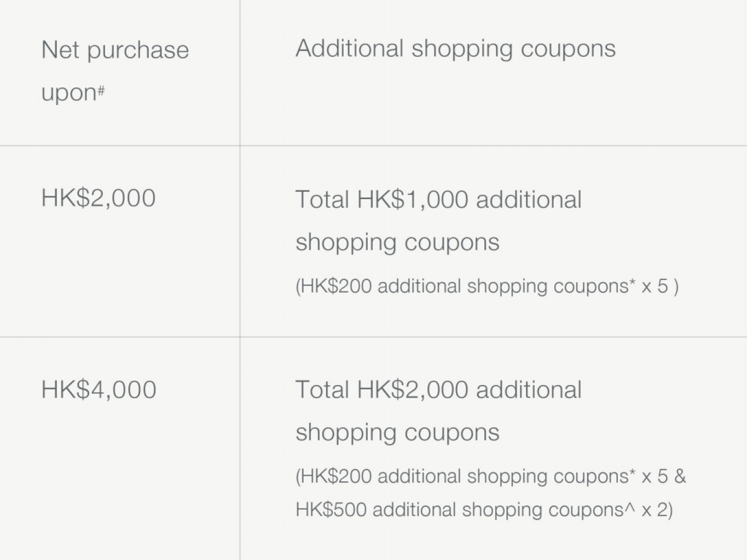Click the asterisk footnote in the HK$2,000 row

[x=633, y=283]
